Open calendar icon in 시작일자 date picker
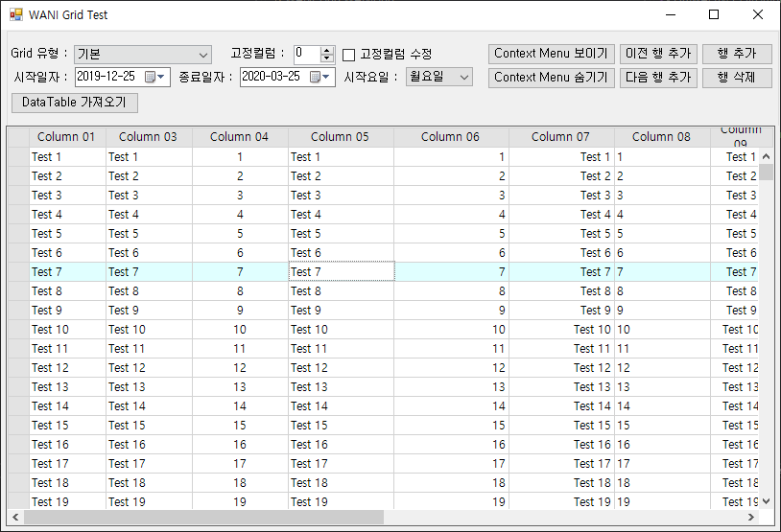This screenshot has width=781, height=532. click(x=154, y=77)
